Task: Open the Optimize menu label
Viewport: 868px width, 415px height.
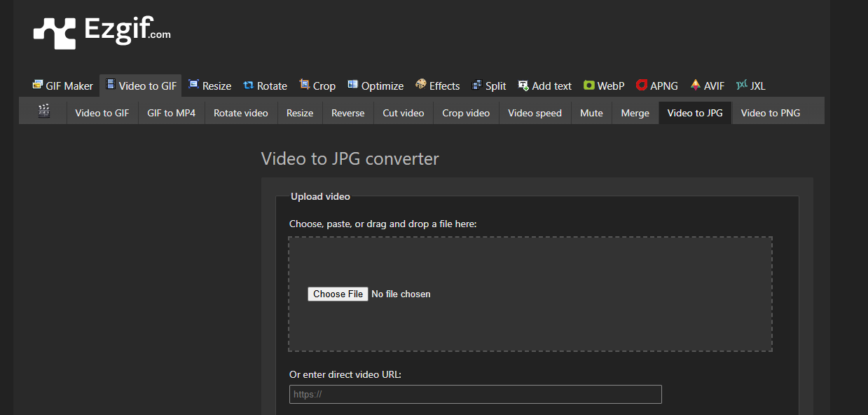Action: click(x=383, y=86)
